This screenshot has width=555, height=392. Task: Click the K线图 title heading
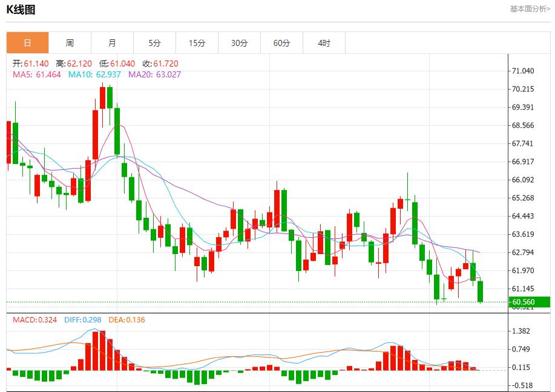21,10
